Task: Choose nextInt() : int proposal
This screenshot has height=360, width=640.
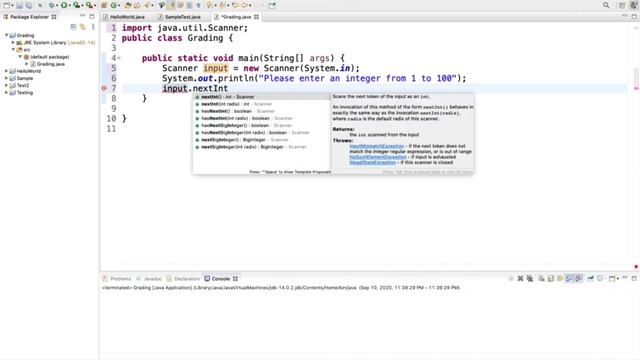Action: (262, 97)
